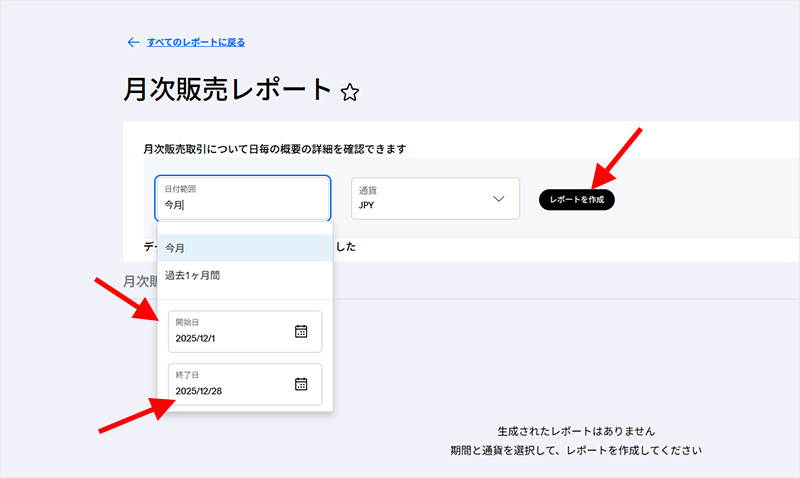800x478 pixels.
Task: Select the 今月 option in the list
Action: pos(176,248)
